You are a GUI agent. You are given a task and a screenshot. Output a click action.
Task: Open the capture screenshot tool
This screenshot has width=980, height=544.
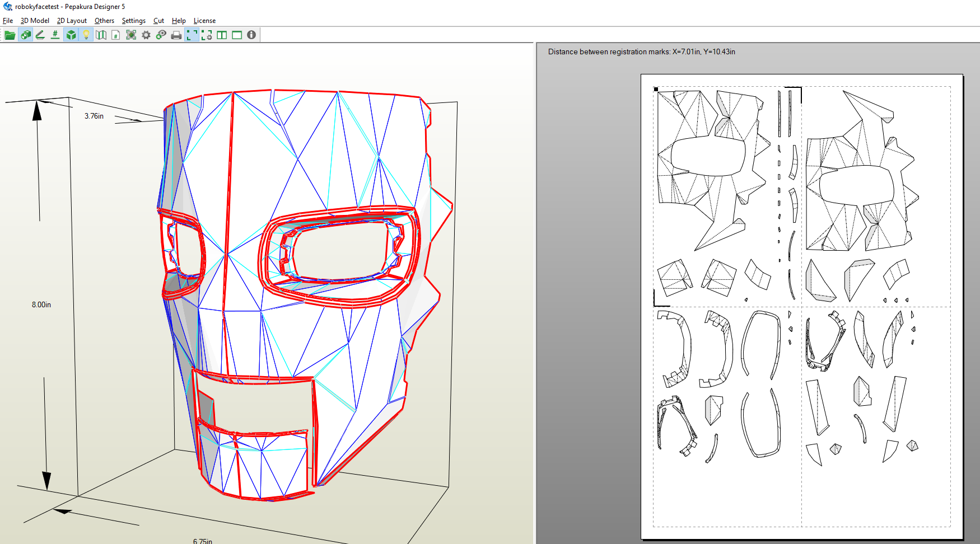pos(130,34)
